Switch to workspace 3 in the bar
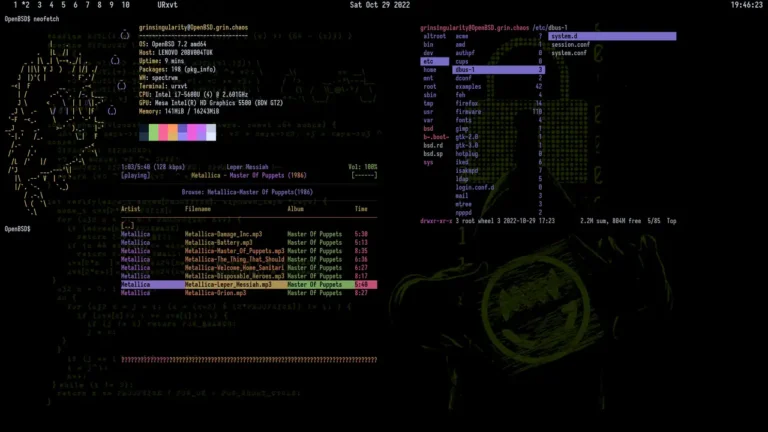The height and width of the screenshot is (432, 768). tap(39, 5)
